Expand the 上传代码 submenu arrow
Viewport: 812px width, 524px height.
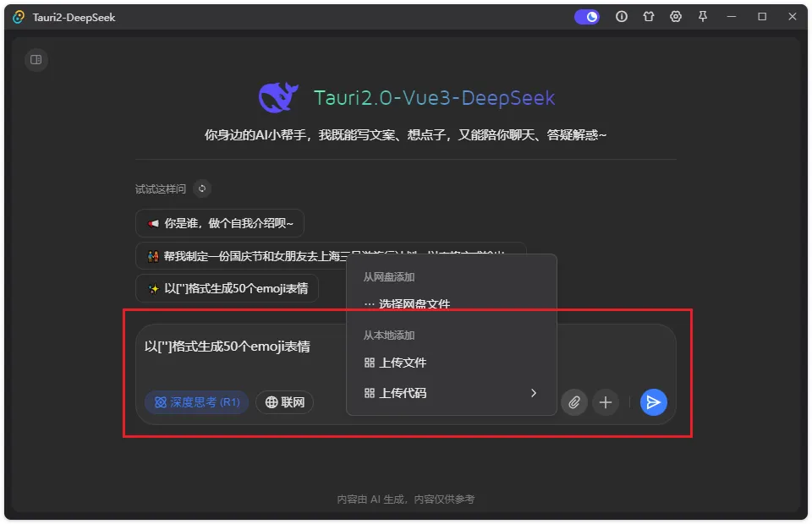point(534,393)
